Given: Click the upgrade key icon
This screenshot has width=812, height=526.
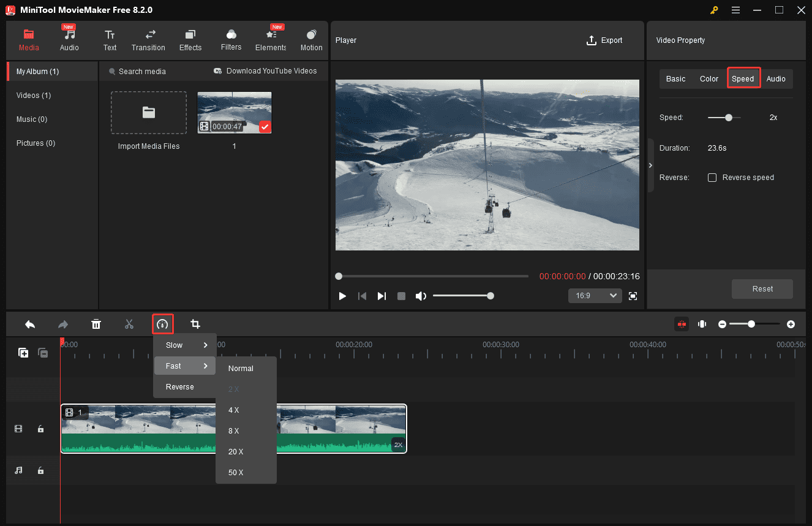Looking at the screenshot, I should pos(714,10).
